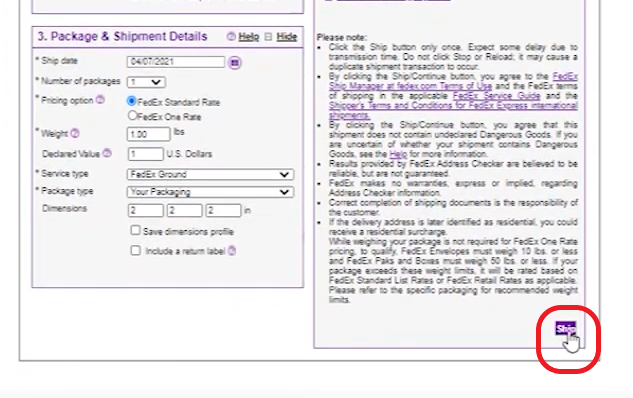Click into the Declared Value input field
Viewport: 633px width, 398px height.
click(x=145, y=154)
